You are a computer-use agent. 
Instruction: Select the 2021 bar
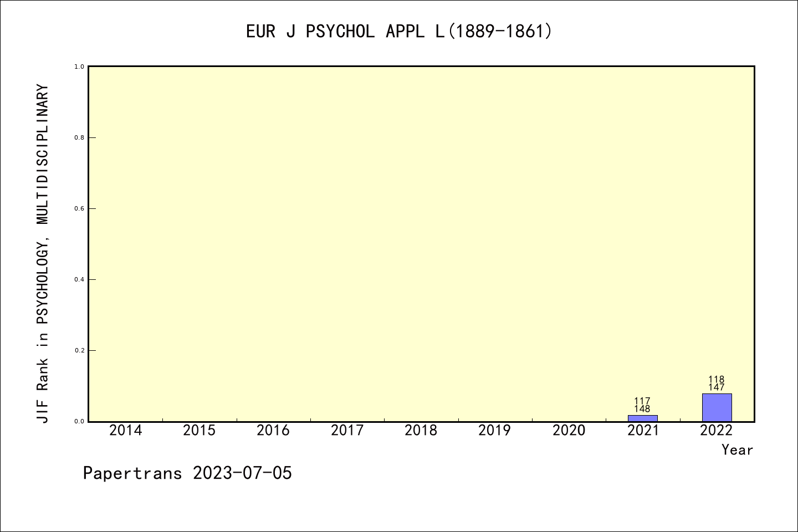click(643, 418)
